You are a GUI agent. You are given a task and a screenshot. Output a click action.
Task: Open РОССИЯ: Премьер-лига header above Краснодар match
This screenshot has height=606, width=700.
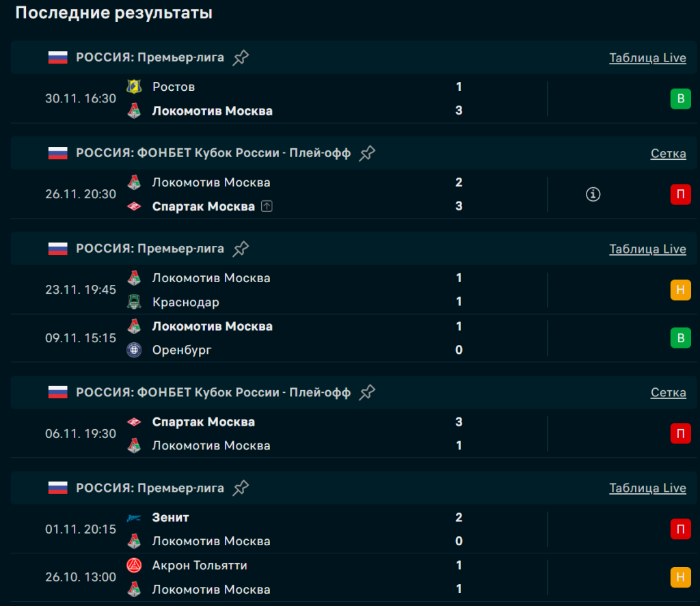point(150,249)
